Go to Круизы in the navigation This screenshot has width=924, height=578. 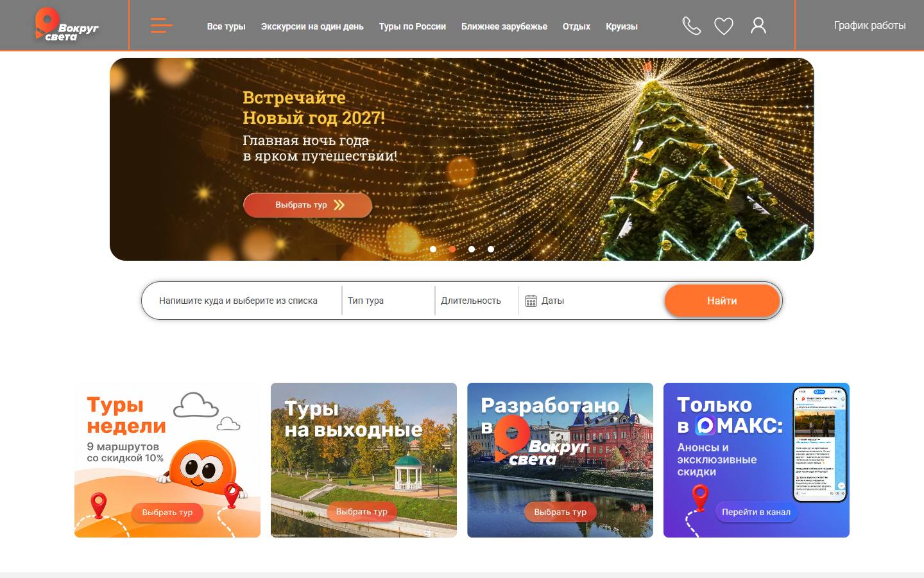(x=622, y=26)
